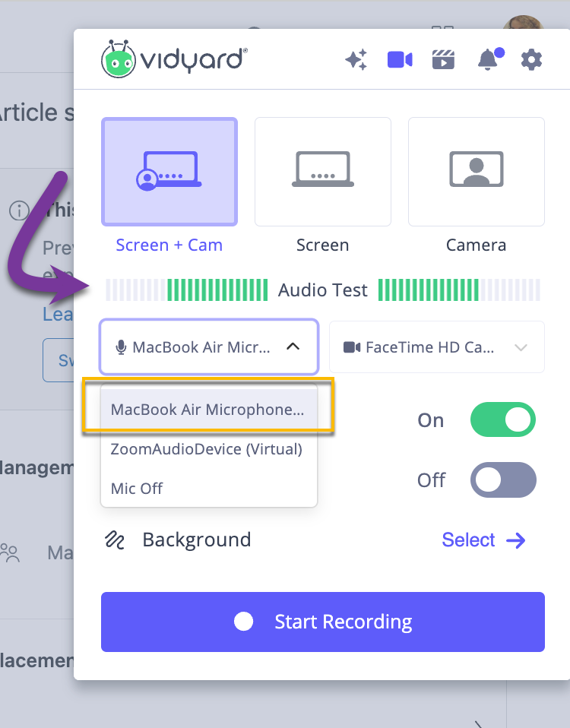Select the video camera recording icon
Image resolution: width=570 pixels, height=728 pixels.
(400, 59)
